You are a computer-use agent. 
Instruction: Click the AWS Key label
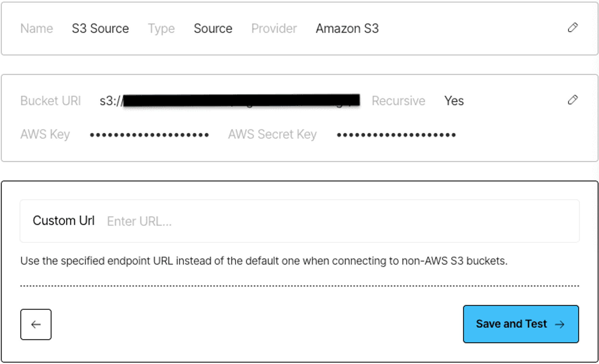coord(45,134)
